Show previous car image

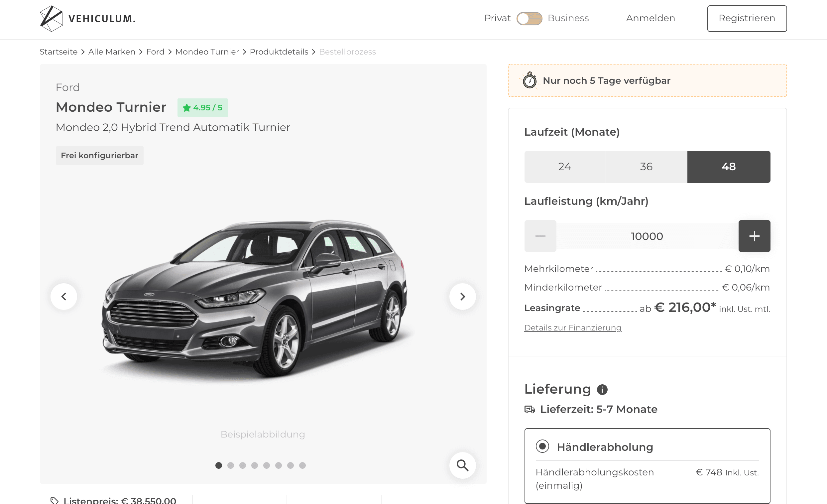click(x=64, y=297)
